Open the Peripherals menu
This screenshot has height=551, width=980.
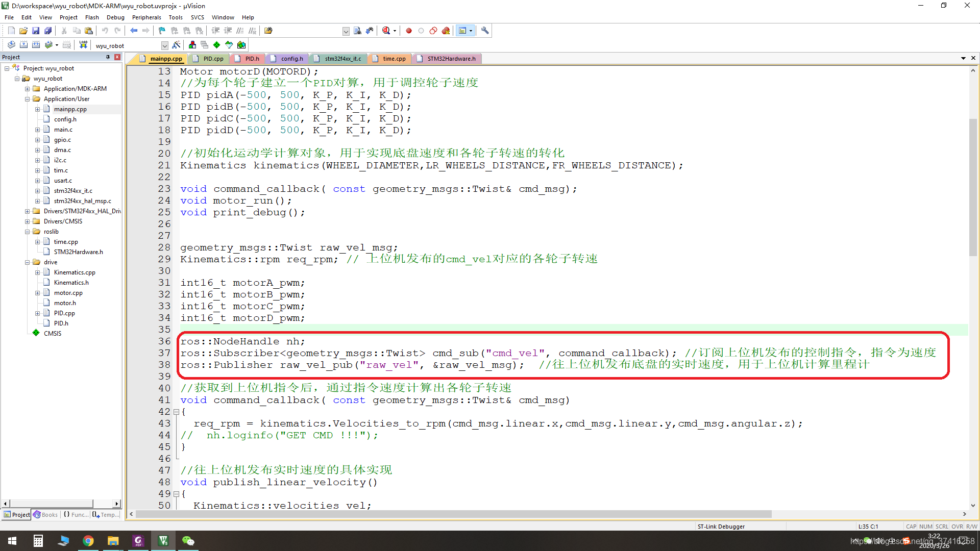(146, 17)
